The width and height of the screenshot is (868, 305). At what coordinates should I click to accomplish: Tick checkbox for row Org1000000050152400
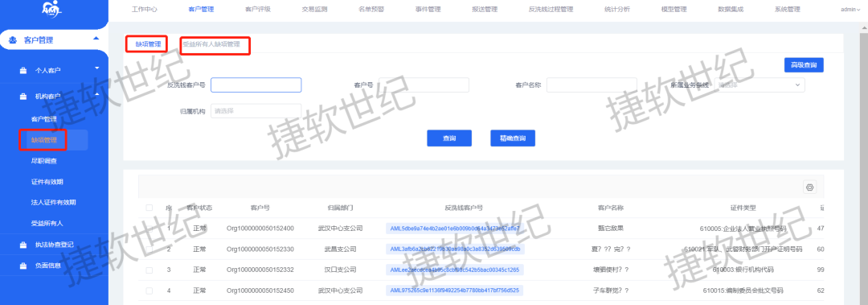pos(149,229)
